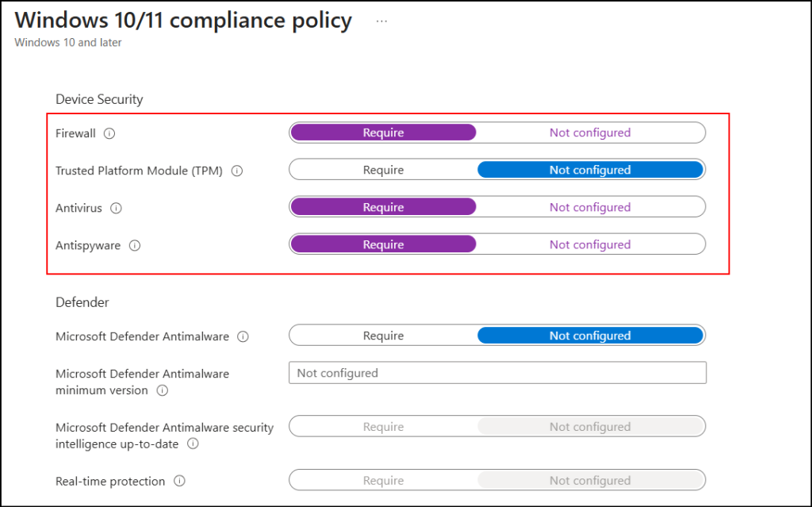Show info tooltip for Antivirus

pos(116,208)
